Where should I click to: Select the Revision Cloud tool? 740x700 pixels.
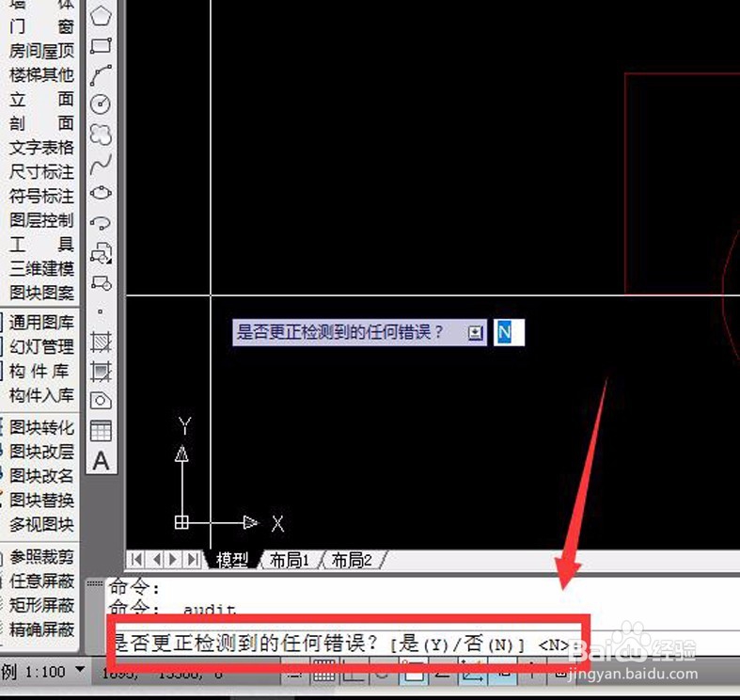click(101, 135)
